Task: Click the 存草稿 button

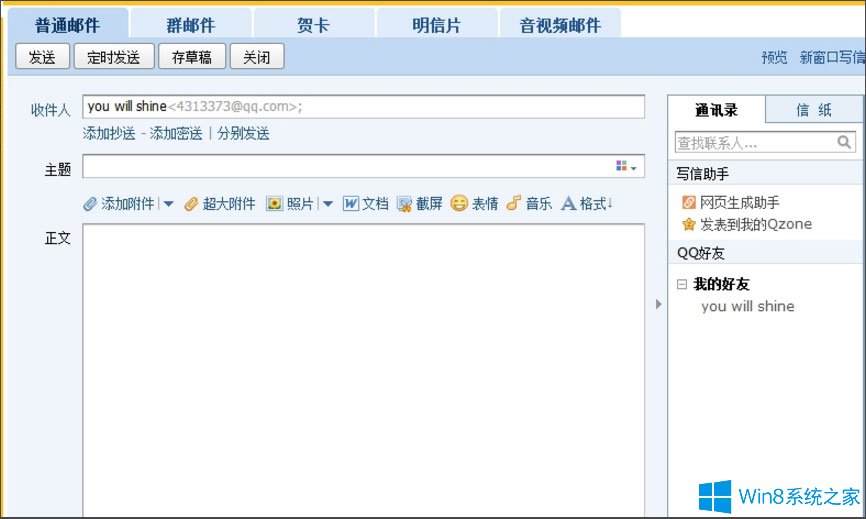Action: pyautogui.click(x=192, y=57)
